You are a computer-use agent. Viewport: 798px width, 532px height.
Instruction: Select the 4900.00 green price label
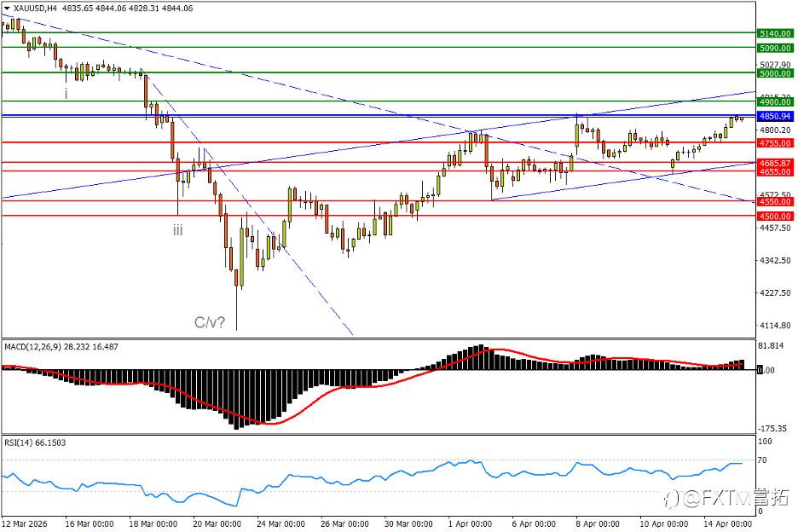[775, 101]
